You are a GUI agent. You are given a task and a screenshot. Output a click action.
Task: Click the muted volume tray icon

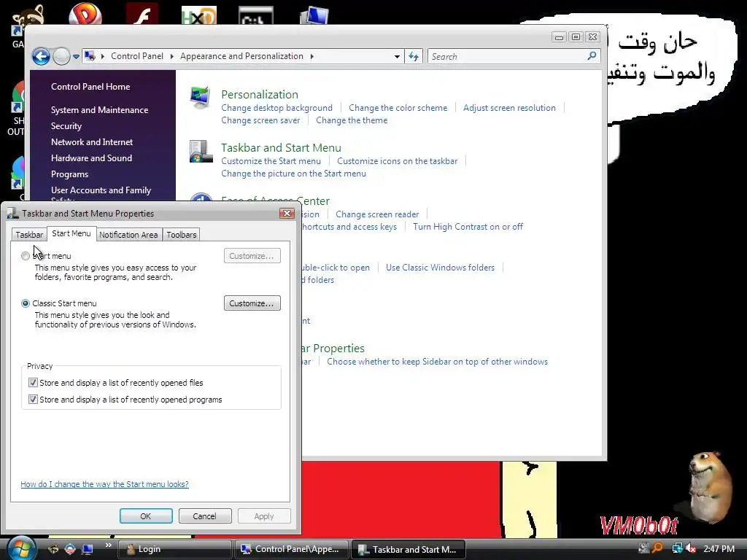[x=691, y=548]
